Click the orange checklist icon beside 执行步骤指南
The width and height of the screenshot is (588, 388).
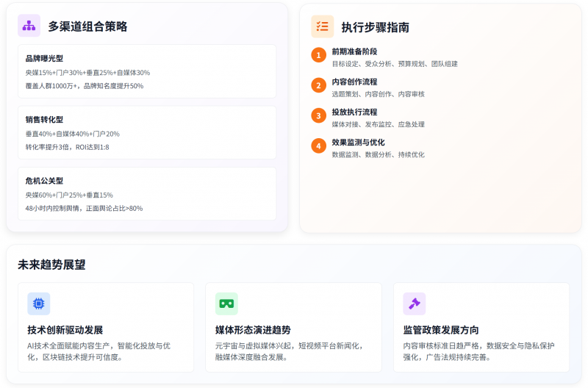pyautogui.click(x=322, y=26)
